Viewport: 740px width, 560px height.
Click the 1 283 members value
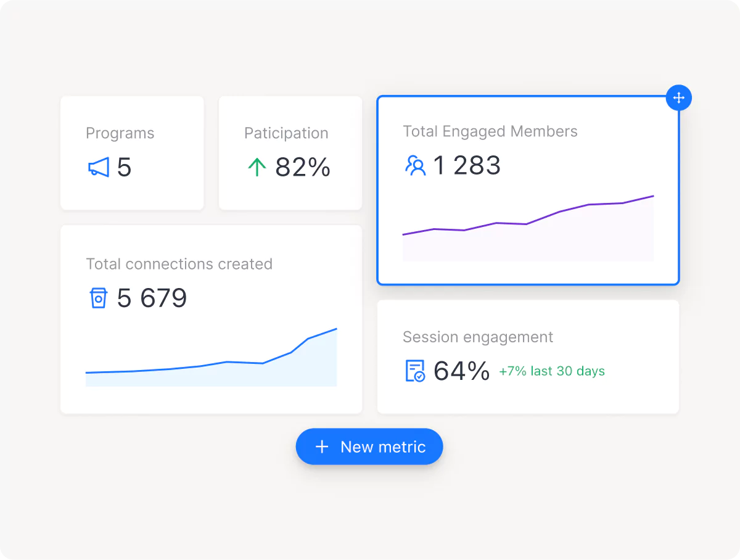pos(467,165)
